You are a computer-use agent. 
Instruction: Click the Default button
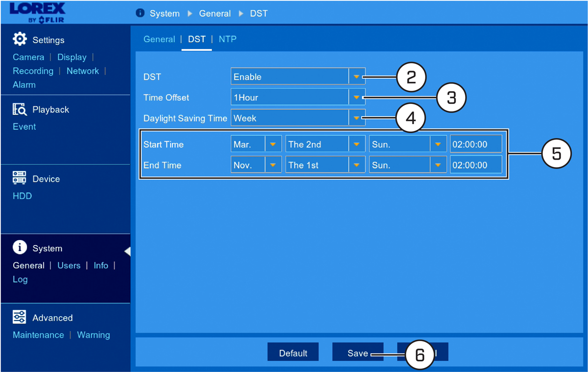(293, 353)
